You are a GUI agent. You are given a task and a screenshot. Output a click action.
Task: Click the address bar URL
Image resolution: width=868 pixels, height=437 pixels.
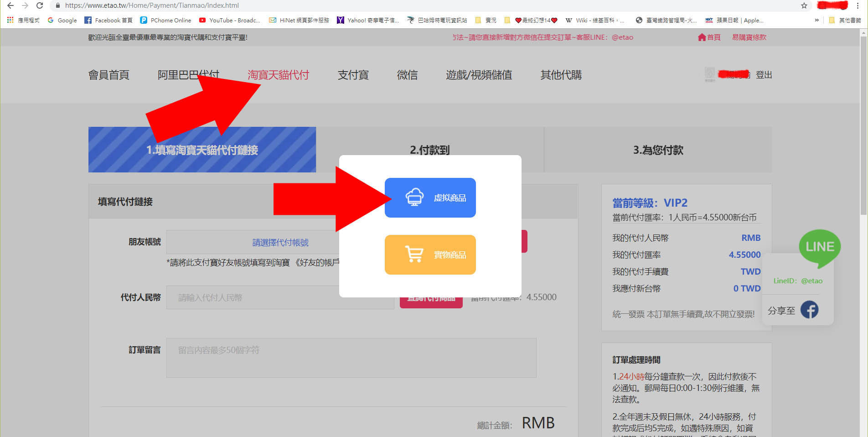[152, 5]
